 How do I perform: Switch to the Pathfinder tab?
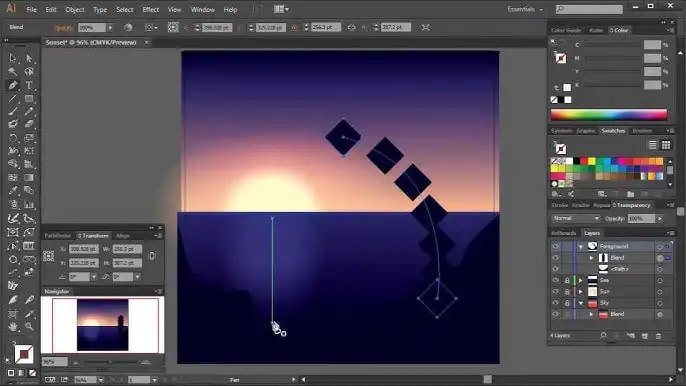tap(57, 236)
